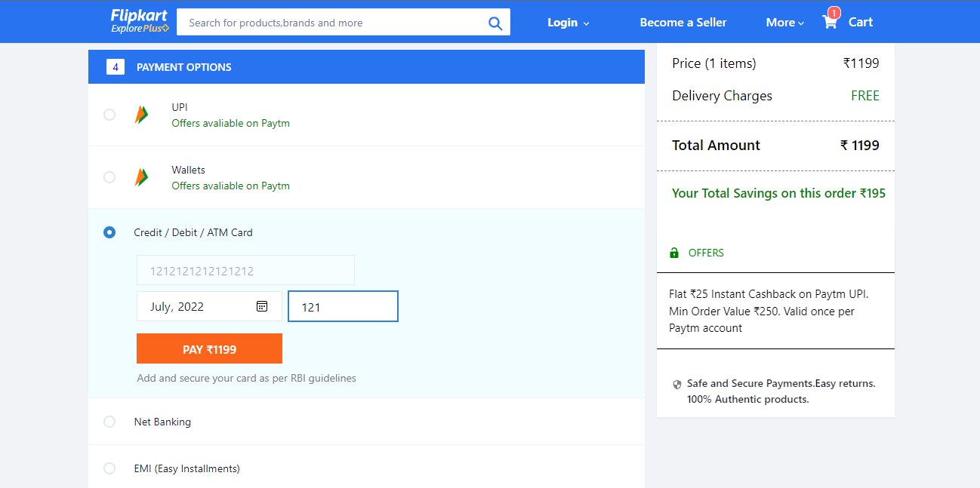Click the 'EMI (Easy Installments)' label
The height and width of the screenshot is (488, 980).
coord(186,468)
